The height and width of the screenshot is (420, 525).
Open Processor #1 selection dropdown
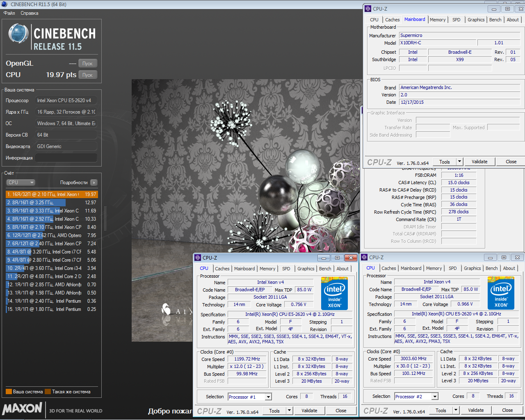pyautogui.click(x=268, y=397)
